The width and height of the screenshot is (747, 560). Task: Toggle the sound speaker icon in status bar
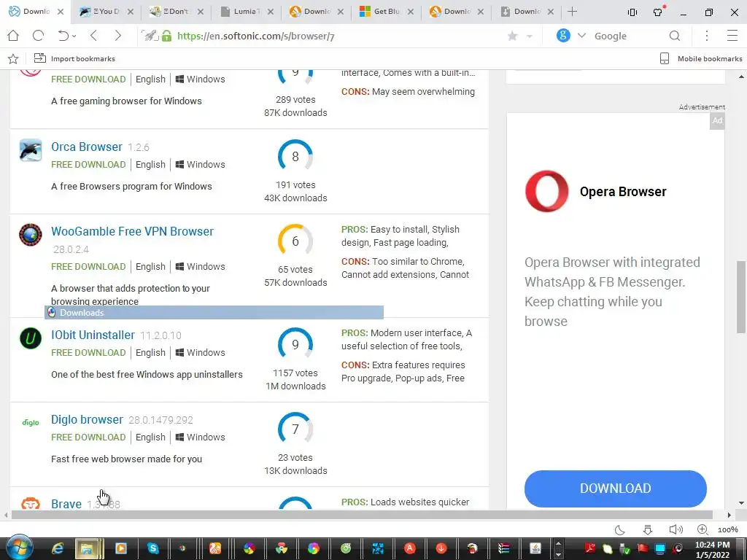(x=676, y=529)
